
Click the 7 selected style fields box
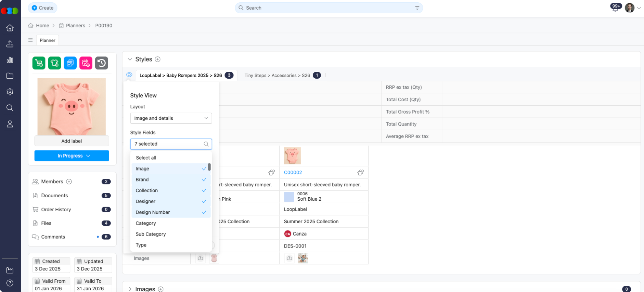pyautogui.click(x=171, y=144)
